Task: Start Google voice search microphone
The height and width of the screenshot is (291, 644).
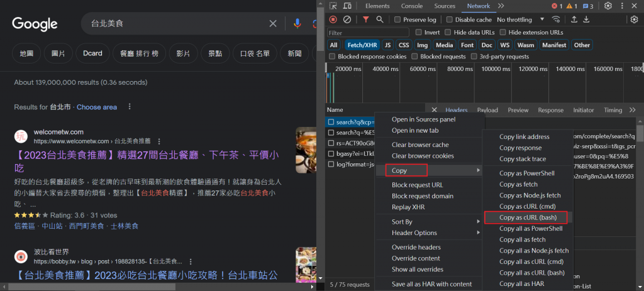Action: coord(297,24)
